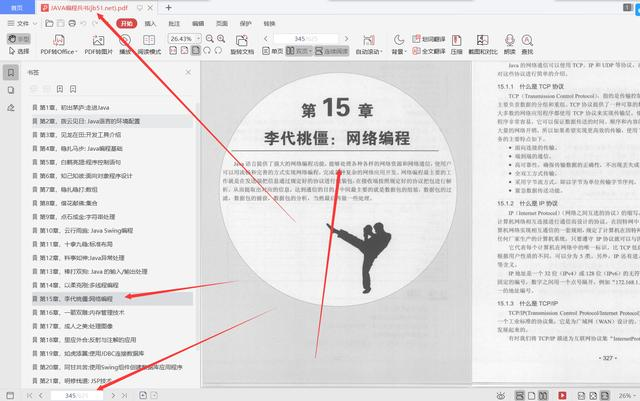Viewport: 640px width, 401px height.
Task: Click 旋转文档 rotate document
Action: pos(242,45)
